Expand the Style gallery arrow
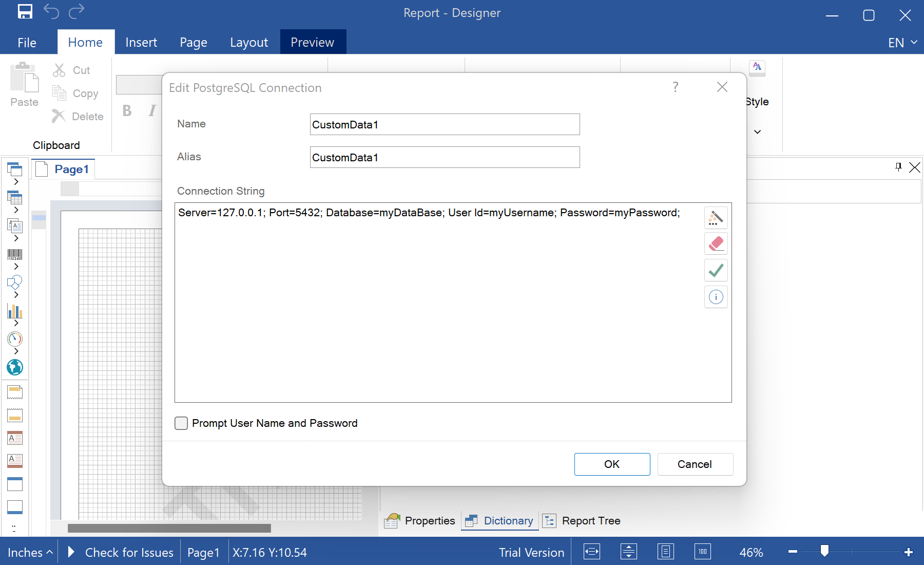This screenshot has height=565, width=924. [757, 132]
